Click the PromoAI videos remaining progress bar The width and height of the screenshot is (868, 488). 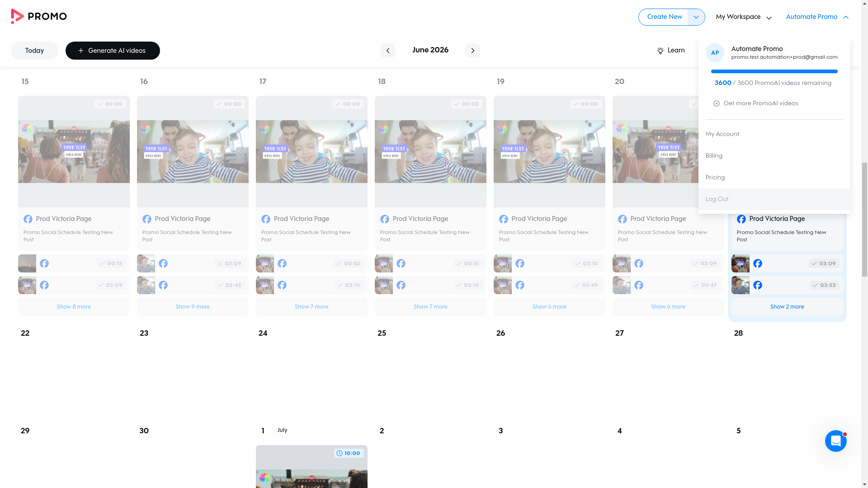pyautogui.click(x=774, y=71)
